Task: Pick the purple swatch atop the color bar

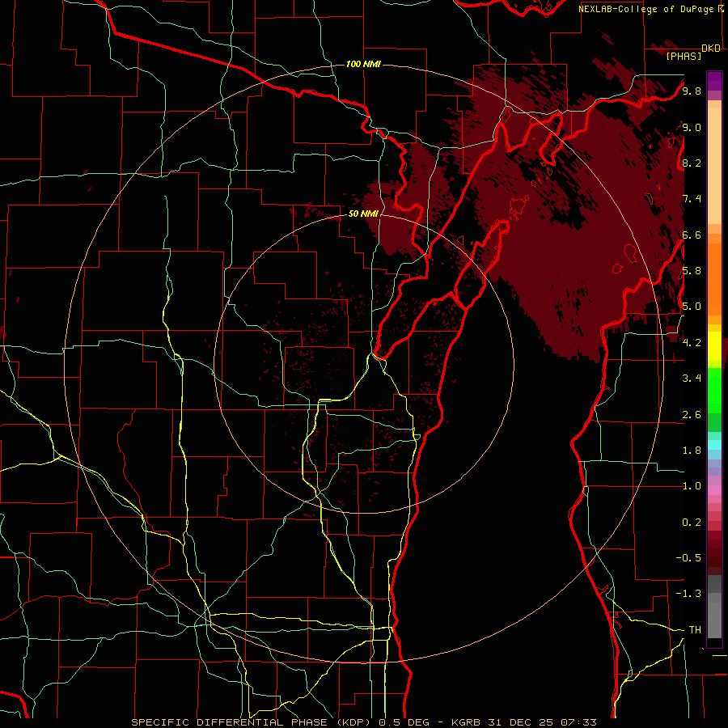Action: click(x=714, y=81)
